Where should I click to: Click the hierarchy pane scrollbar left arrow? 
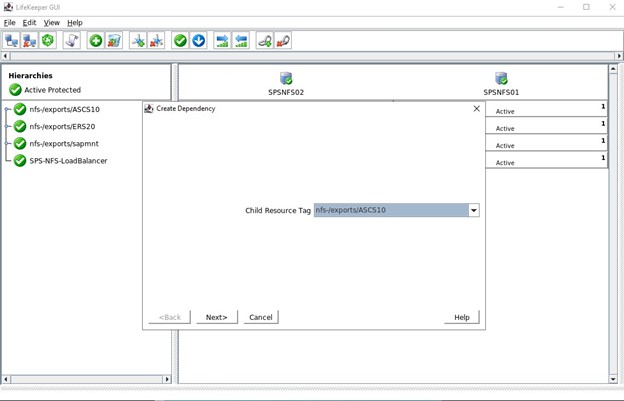(x=6, y=379)
